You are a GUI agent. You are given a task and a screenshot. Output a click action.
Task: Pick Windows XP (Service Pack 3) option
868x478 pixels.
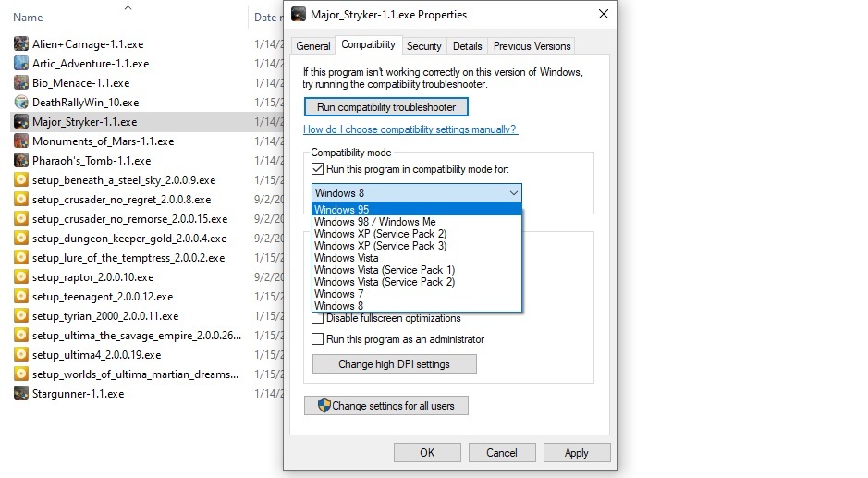coord(417,245)
